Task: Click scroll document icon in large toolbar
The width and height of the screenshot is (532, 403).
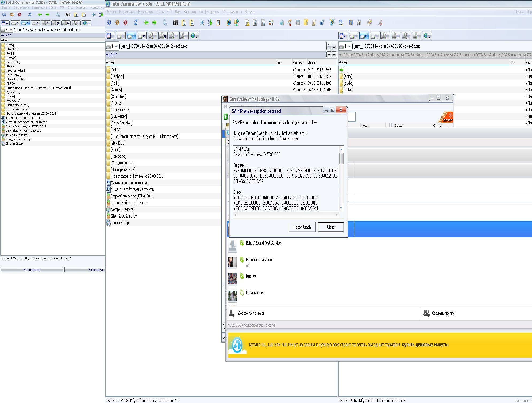Action: pos(314,23)
